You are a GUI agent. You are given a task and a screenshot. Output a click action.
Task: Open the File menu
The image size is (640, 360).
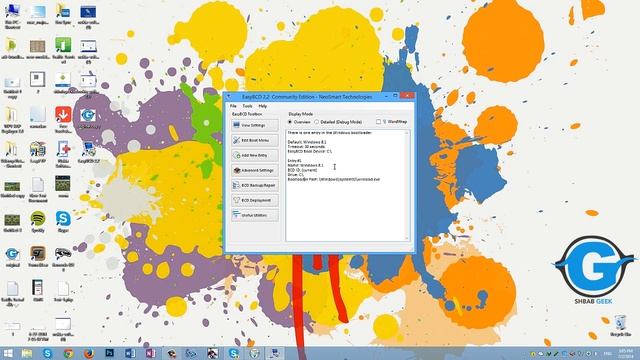coord(233,106)
